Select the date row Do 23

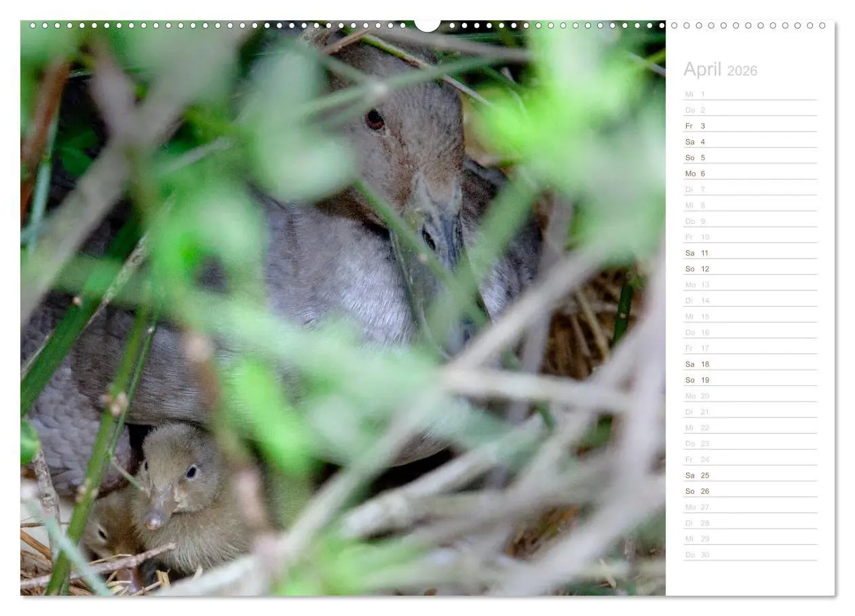(x=750, y=443)
